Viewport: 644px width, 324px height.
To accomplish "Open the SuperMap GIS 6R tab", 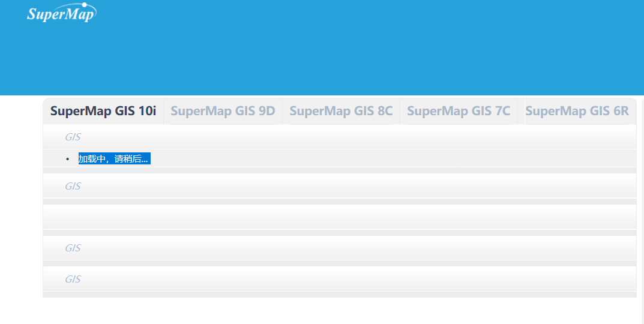I will [577, 111].
